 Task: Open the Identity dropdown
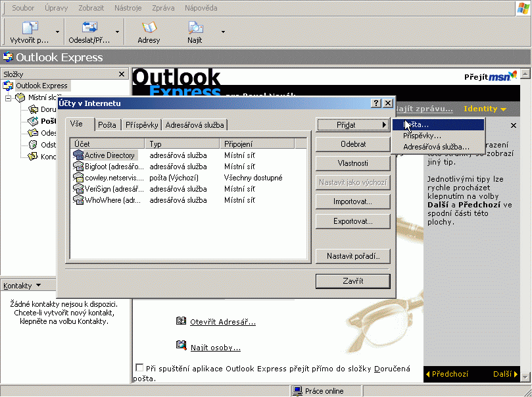485,109
